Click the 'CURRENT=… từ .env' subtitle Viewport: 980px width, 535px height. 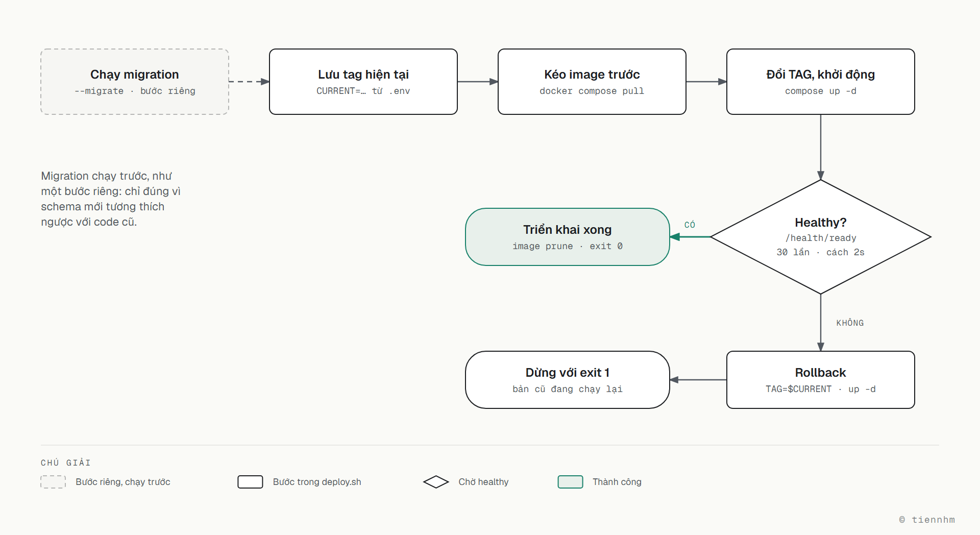(363, 91)
